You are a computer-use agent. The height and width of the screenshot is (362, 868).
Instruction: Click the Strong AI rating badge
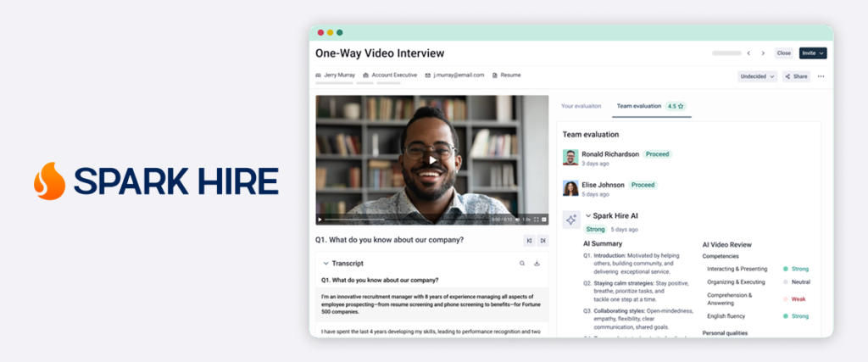(x=596, y=229)
